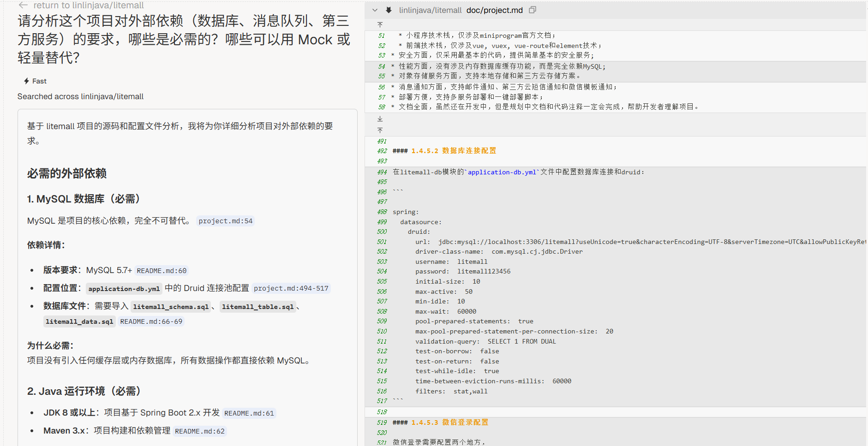Click the lightning bolt Fast mode icon

click(x=27, y=81)
